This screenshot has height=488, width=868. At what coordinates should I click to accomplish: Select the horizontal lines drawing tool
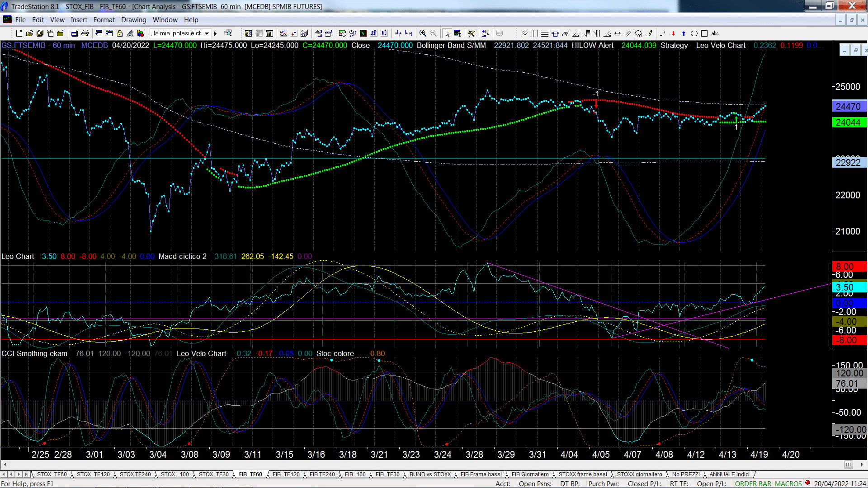pos(545,33)
